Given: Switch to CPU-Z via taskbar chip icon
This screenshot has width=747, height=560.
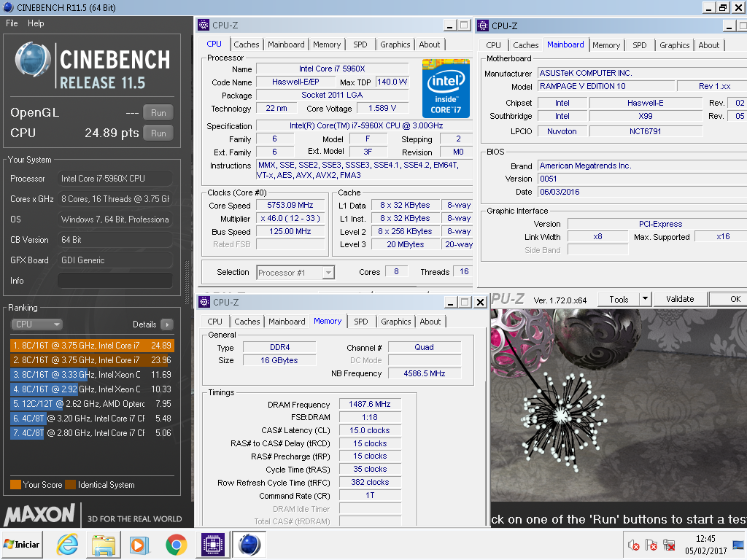Looking at the screenshot, I should [x=212, y=544].
